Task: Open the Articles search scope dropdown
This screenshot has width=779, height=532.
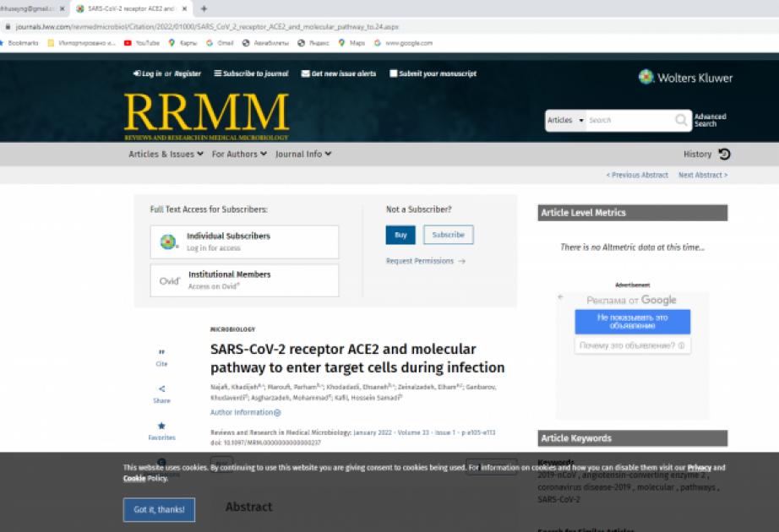Action: tap(565, 121)
